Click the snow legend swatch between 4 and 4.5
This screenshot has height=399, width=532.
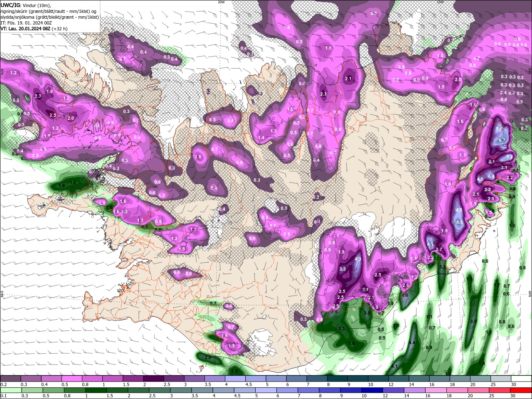point(235,379)
